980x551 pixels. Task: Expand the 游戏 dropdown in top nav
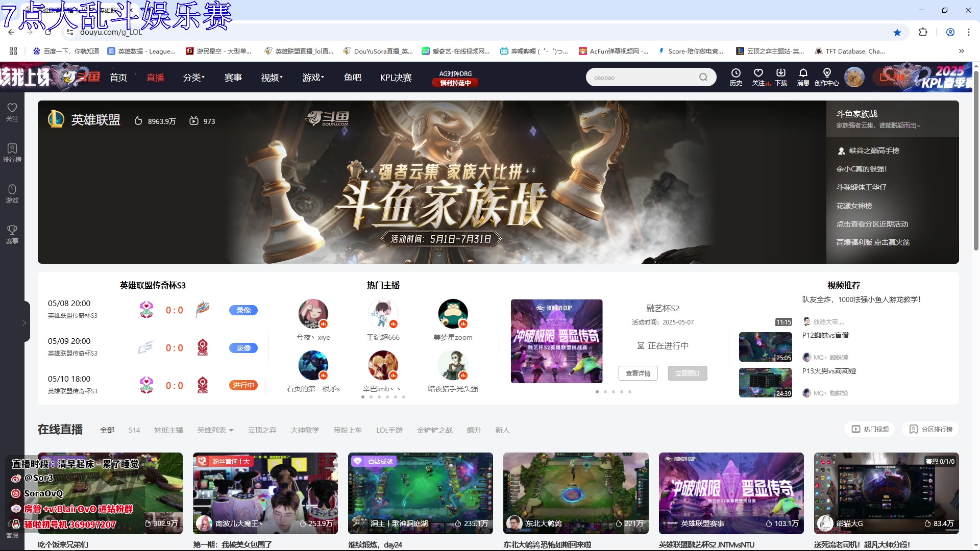pyautogui.click(x=313, y=78)
